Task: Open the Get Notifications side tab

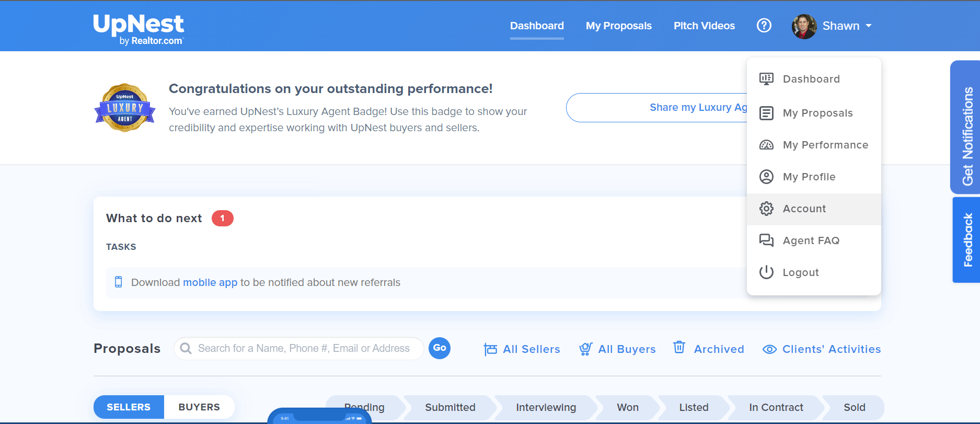Action: click(x=965, y=128)
